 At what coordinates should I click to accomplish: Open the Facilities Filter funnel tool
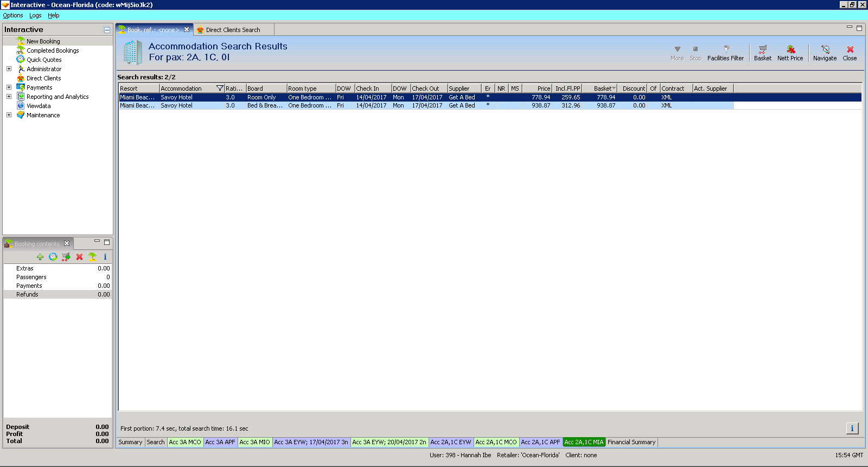click(725, 53)
